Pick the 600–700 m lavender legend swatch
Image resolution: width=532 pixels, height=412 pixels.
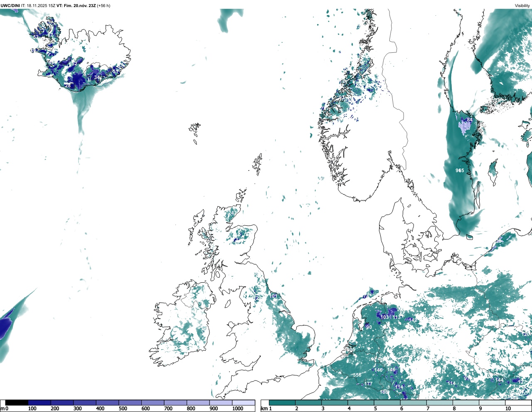(153, 402)
